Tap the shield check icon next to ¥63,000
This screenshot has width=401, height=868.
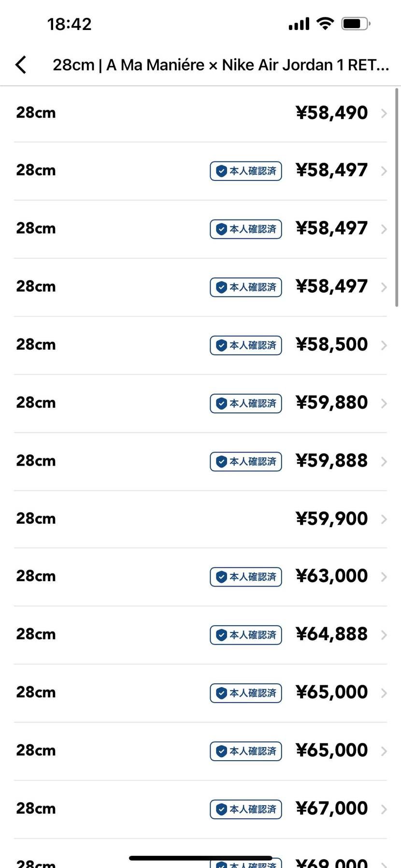[221, 577]
